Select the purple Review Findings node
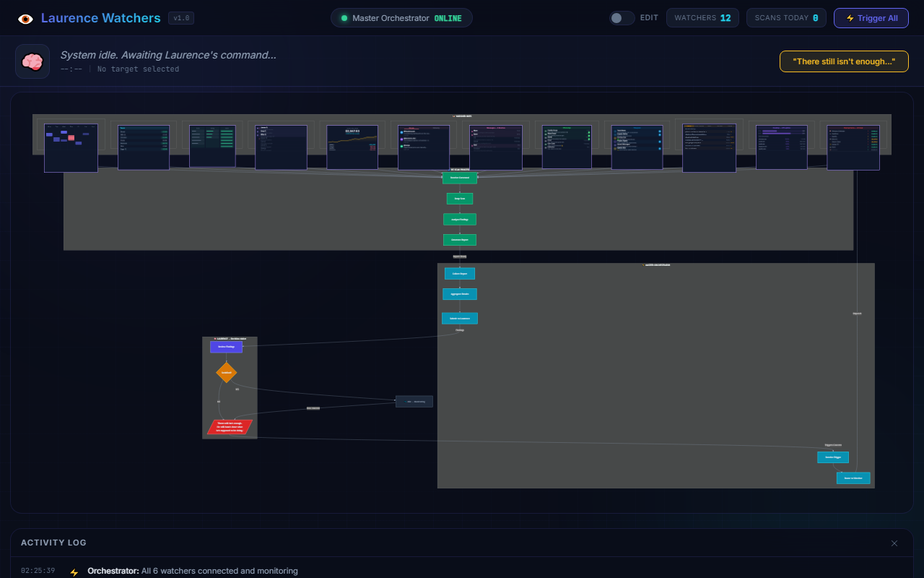 tap(226, 347)
